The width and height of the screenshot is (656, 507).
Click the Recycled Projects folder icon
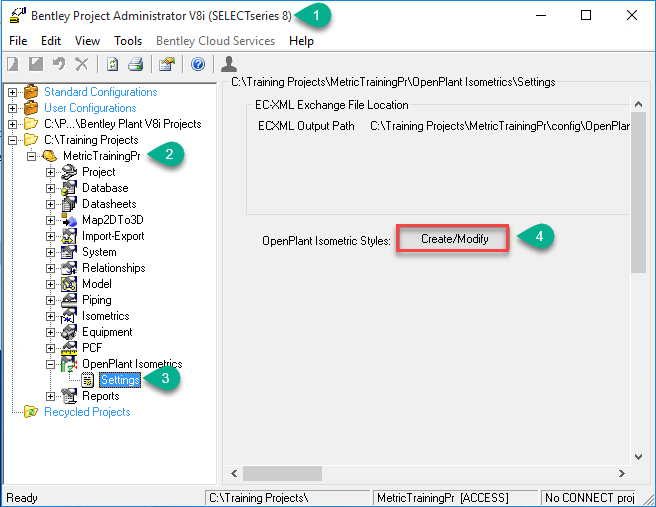pos(31,412)
